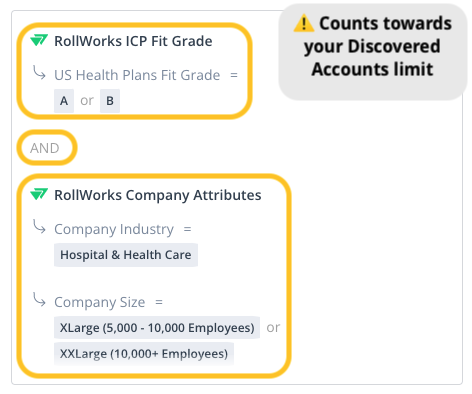Click the Counts towards Discovered Accounts limit tooltip
Viewport: 472px width, 394px height.
(x=373, y=52)
